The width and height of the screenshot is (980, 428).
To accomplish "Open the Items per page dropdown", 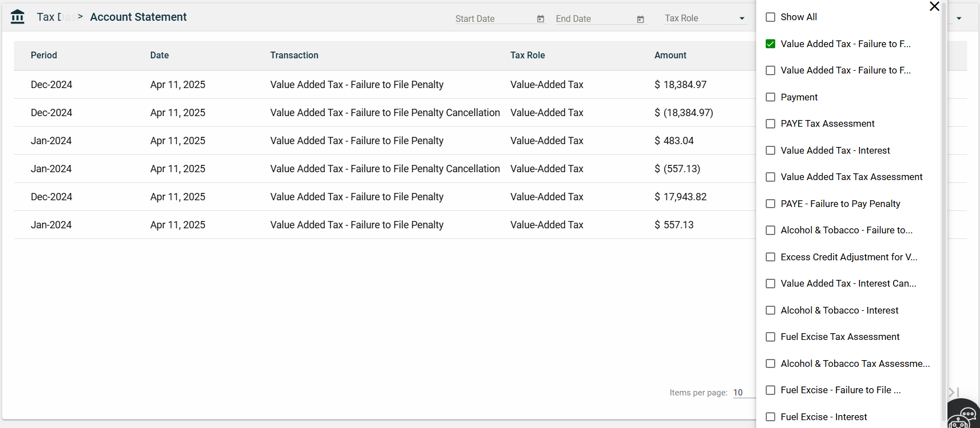I will tap(743, 393).
